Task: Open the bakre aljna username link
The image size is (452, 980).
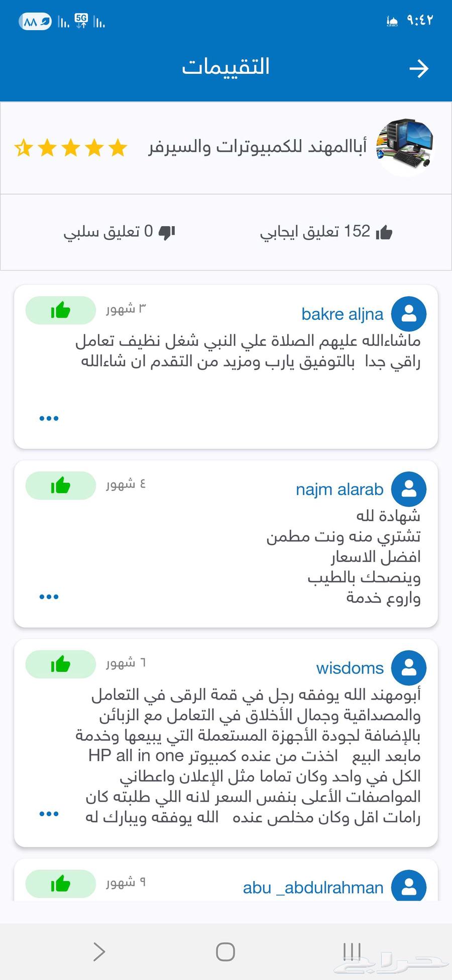Action: (342, 314)
